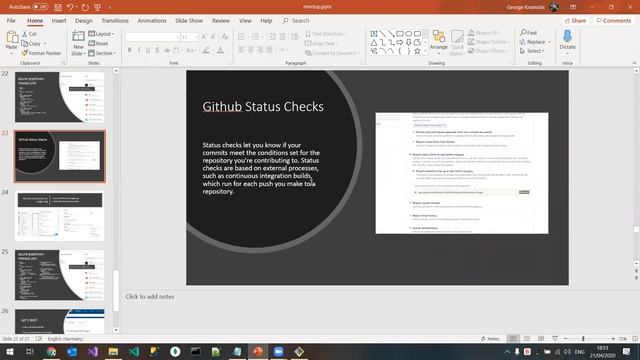640x360 pixels.
Task: Toggle the Notes pane in the status bar
Action: point(491,339)
